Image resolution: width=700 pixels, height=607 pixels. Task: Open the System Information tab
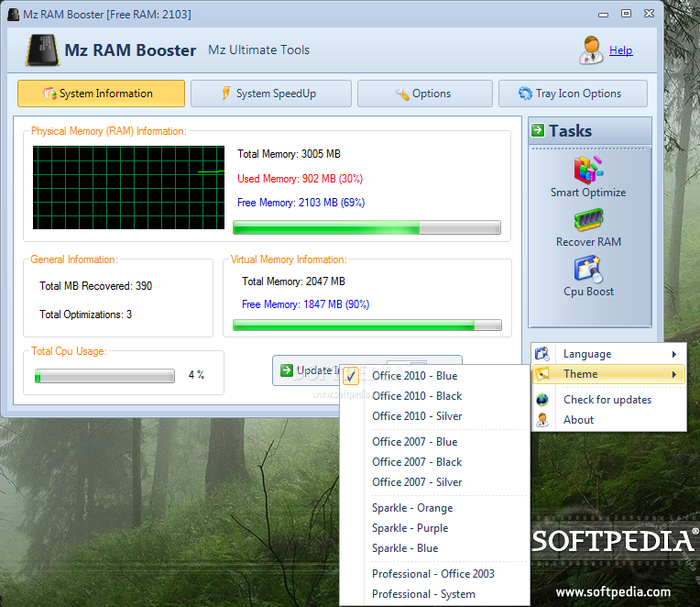[x=101, y=94]
